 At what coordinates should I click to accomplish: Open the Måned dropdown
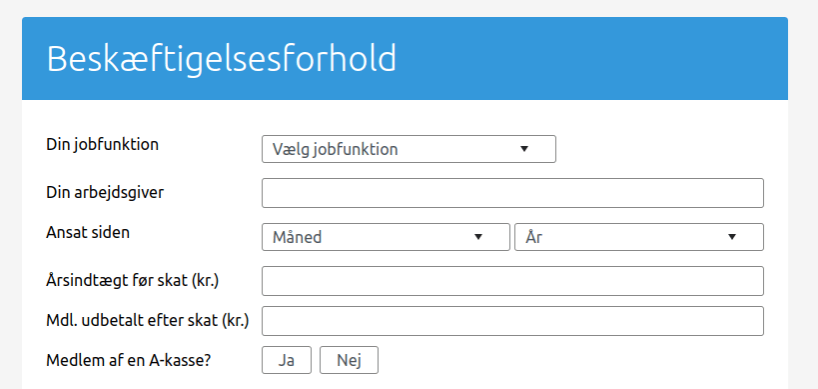point(386,237)
